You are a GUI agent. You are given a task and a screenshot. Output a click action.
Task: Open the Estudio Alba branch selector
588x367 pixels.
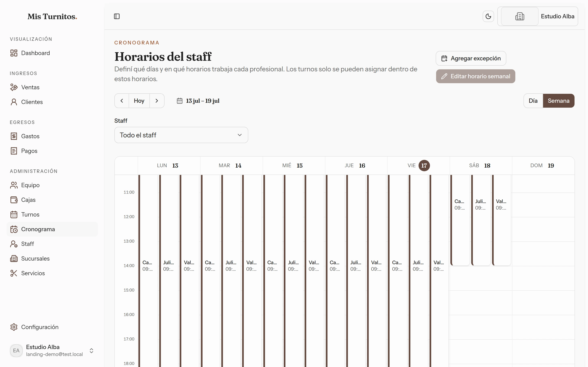point(537,16)
